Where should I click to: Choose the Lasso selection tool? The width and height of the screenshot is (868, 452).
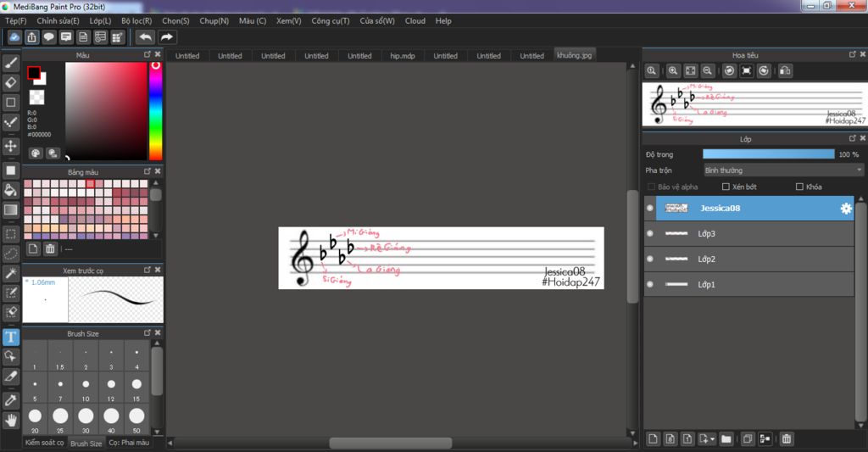[11, 254]
